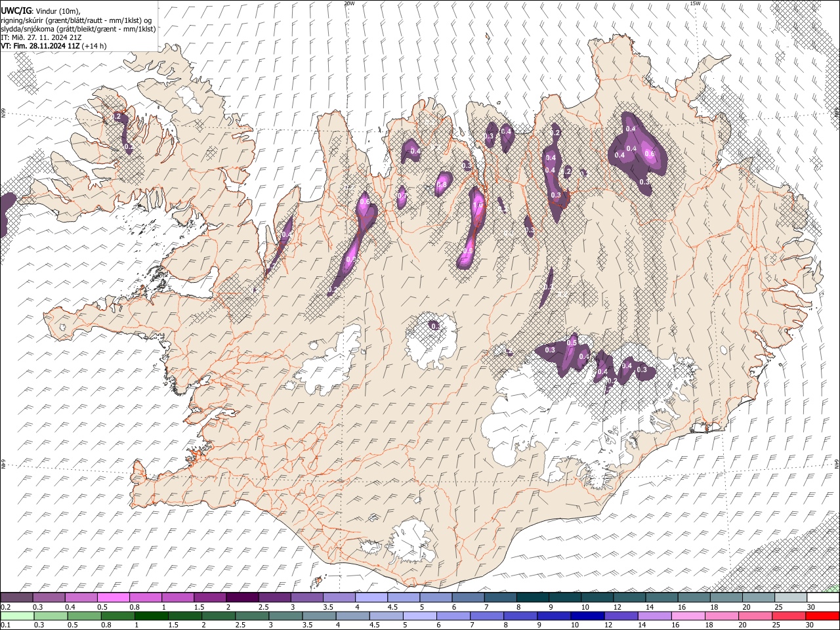The width and height of the screenshot is (840, 630).
Task: Pick the lower legend swatch starting at 12
Action: click(x=621, y=616)
